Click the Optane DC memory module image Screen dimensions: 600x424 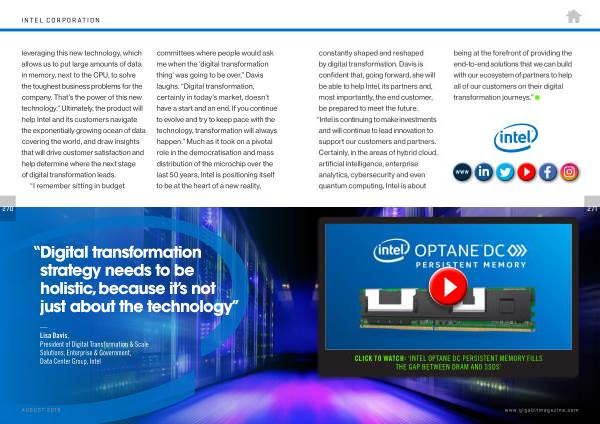[448, 309]
